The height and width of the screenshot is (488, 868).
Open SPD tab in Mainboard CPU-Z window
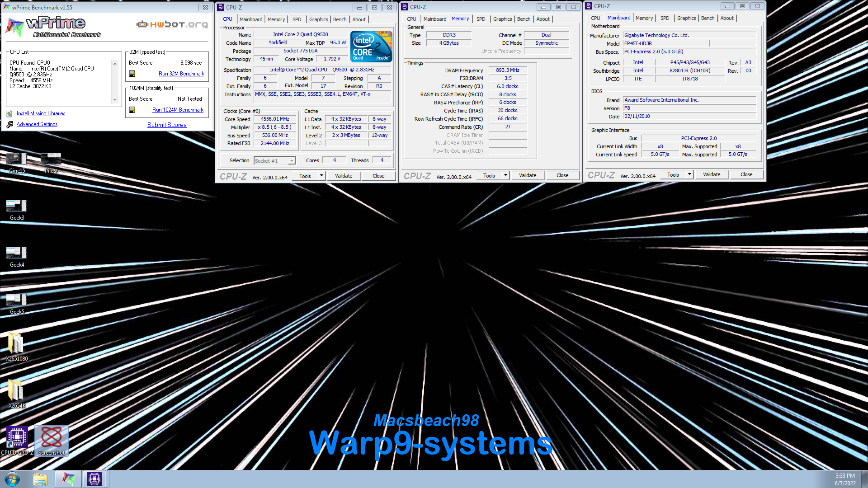665,18
